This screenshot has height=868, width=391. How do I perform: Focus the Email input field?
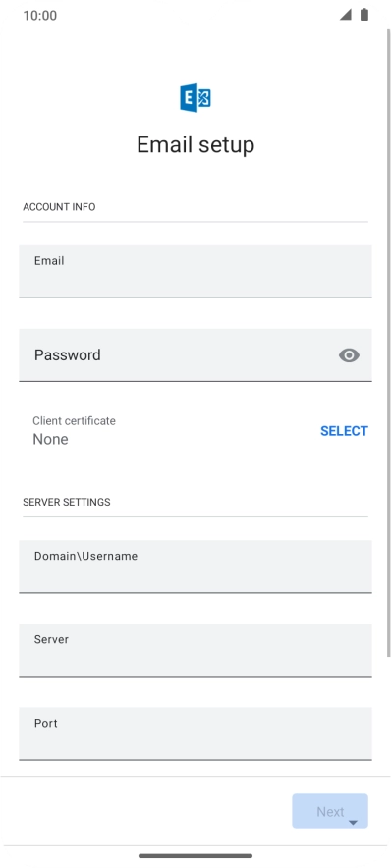point(195,271)
